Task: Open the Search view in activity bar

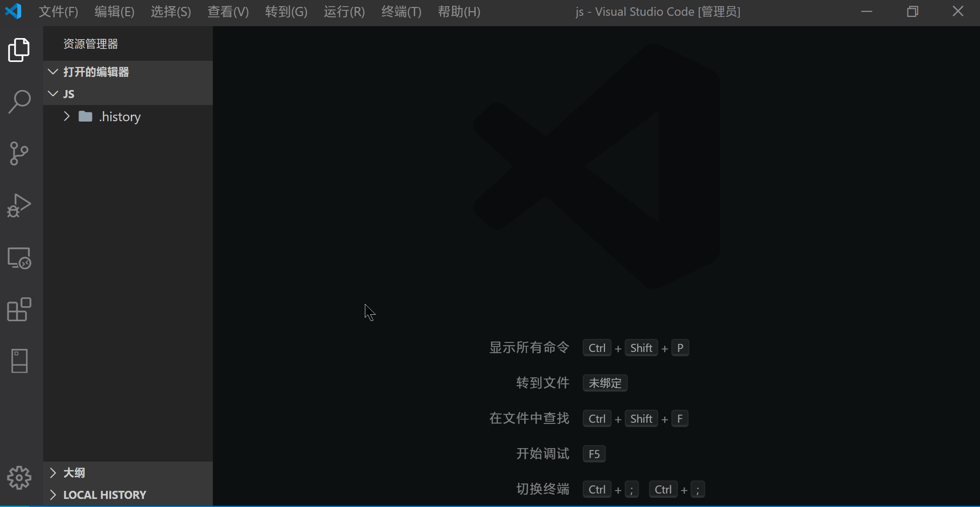Action: pos(19,102)
